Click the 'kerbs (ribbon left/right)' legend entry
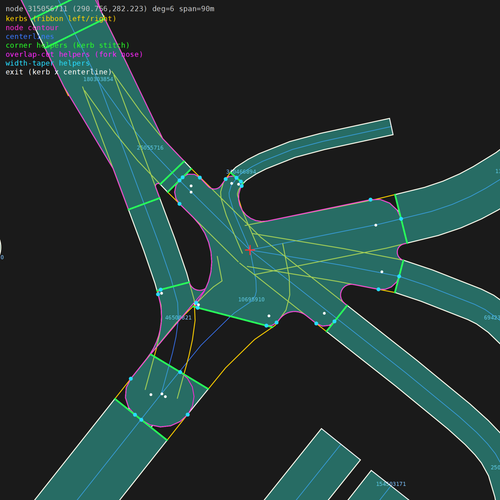The width and height of the screenshot is (500, 500). coord(61,18)
